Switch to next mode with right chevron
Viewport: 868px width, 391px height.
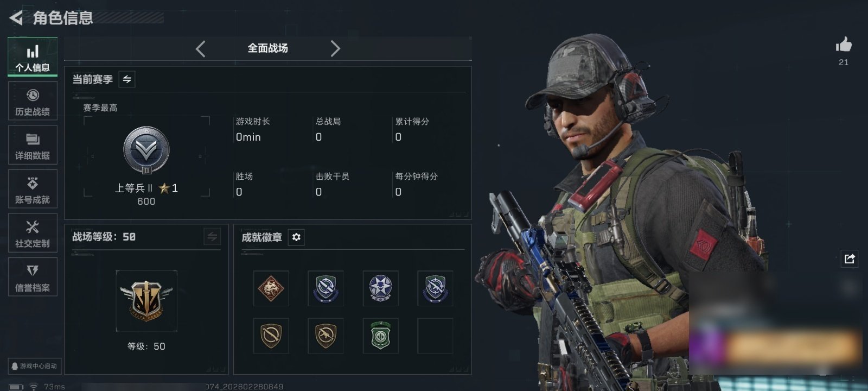[x=335, y=49]
